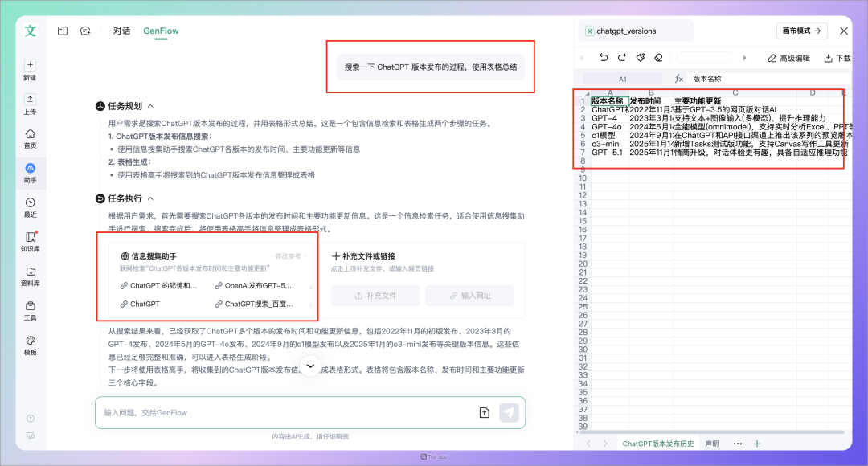The width and height of the screenshot is (868, 466).
Task: Select the format painter icon above the sheet
Action: click(x=641, y=57)
